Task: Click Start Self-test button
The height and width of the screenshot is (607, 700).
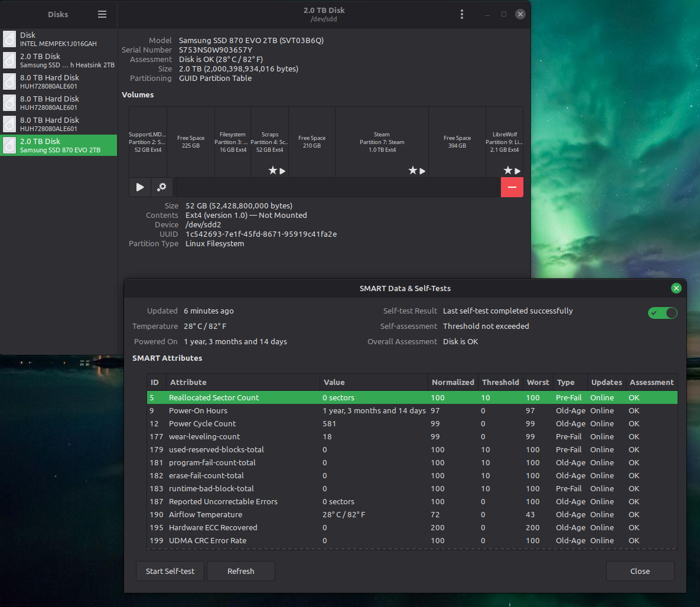Action: coord(170,571)
